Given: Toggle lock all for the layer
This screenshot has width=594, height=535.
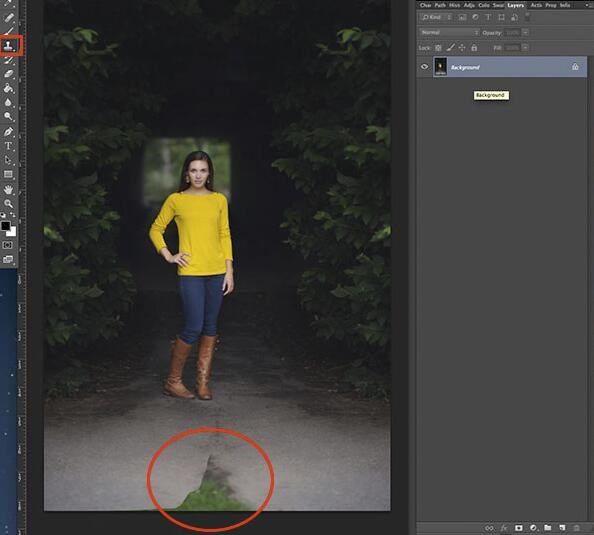Looking at the screenshot, I should coord(474,48).
